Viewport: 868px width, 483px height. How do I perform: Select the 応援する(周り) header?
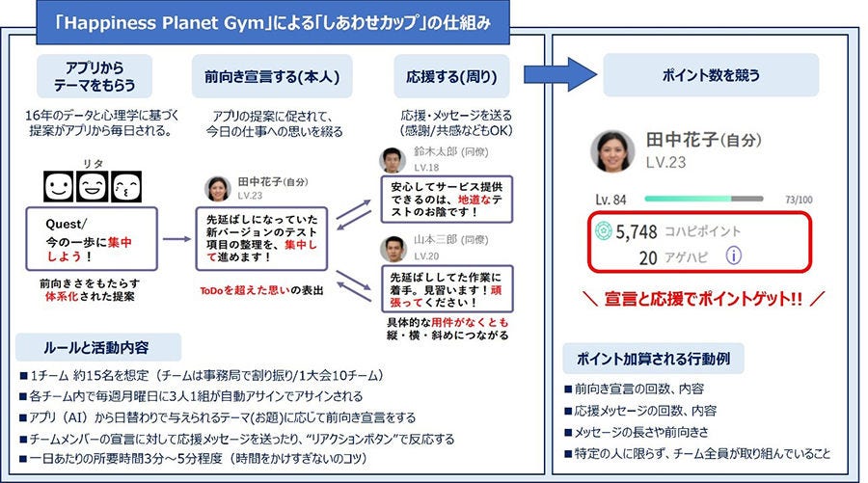(x=451, y=76)
